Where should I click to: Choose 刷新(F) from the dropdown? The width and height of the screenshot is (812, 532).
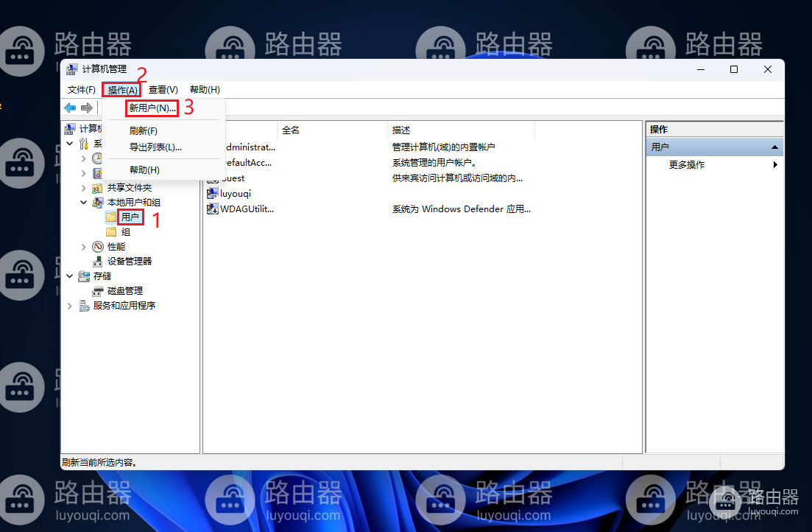tap(144, 130)
